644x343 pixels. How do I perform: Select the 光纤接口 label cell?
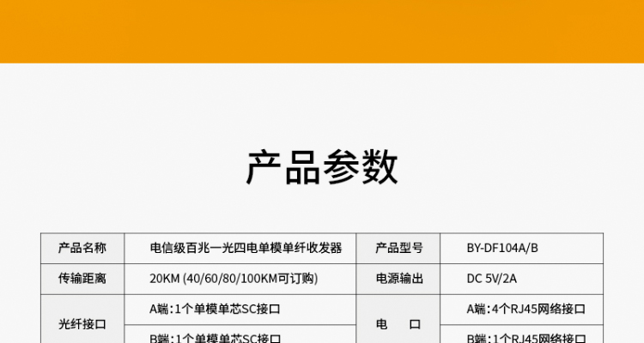point(82,324)
